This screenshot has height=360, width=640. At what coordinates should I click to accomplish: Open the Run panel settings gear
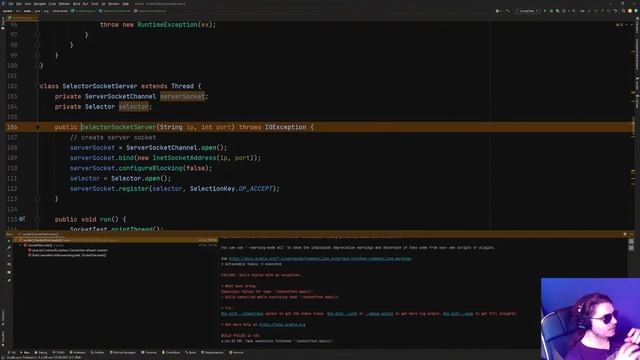coord(625,234)
